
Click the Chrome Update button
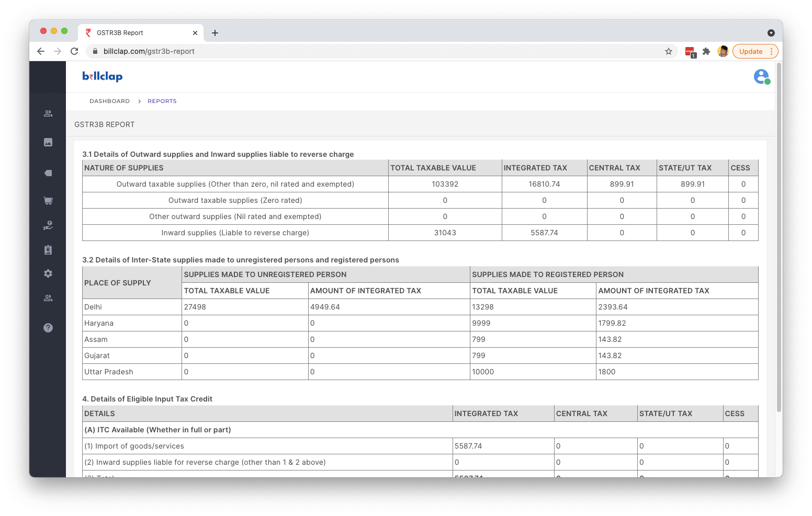click(x=755, y=51)
